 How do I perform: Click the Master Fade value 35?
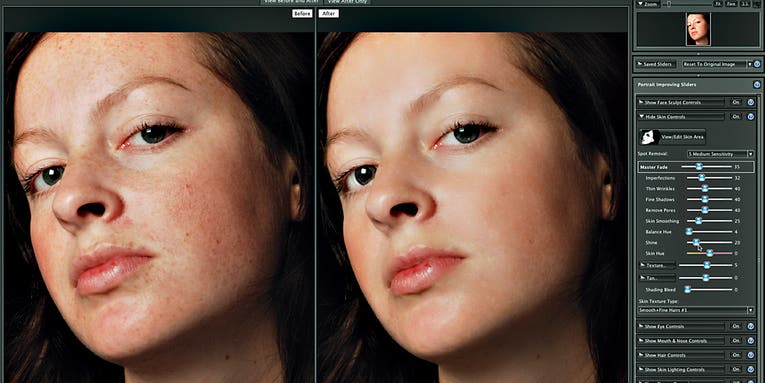(x=736, y=167)
